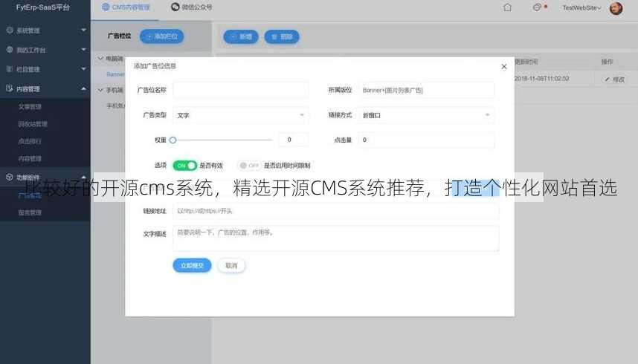Click the 取消 button

[231, 266]
